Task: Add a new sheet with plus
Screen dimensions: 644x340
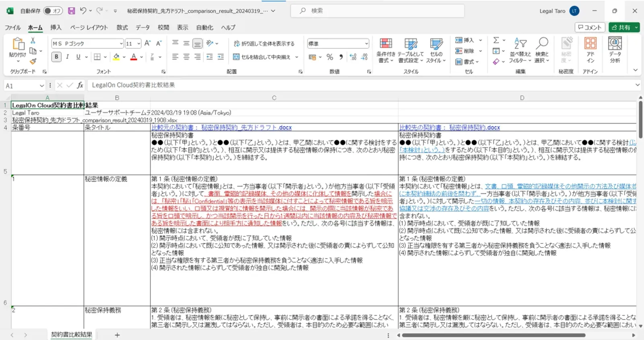Action: pyautogui.click(x=117, y=335)
